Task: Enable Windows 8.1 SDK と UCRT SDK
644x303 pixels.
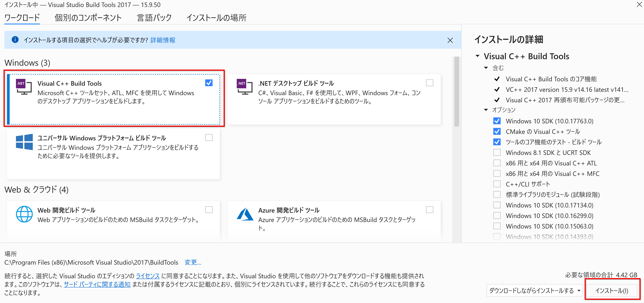Action: click(x=497, y=152)
